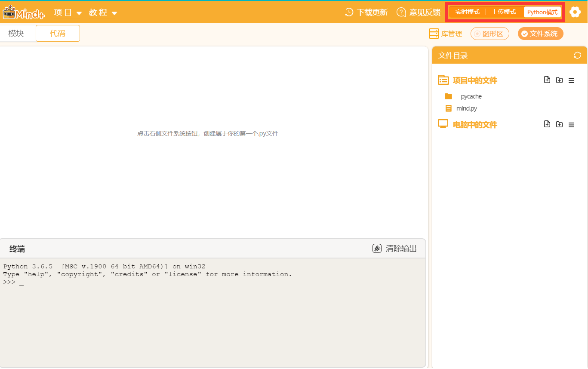This screenshot has width=588, height=369.
Task: Click 清除输出 clear output text
Action: click(401, 249)
